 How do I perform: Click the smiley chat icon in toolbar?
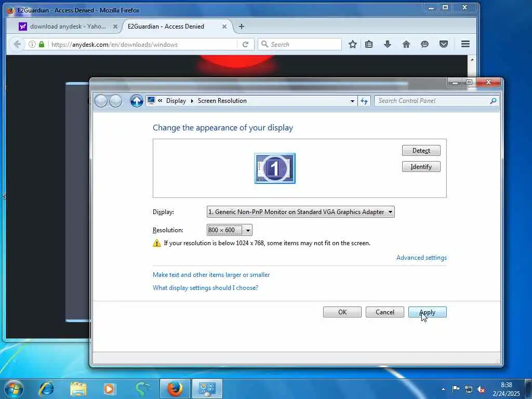424,44
